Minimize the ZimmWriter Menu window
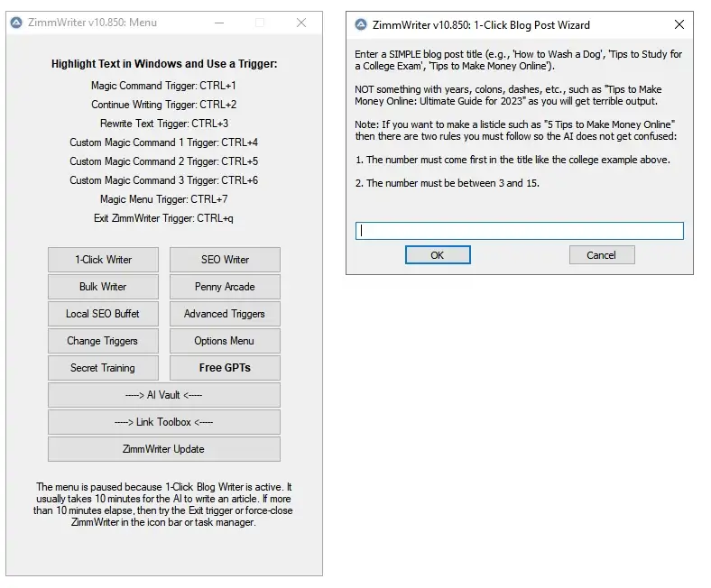711x588 pixels. (x=219, y=23)
